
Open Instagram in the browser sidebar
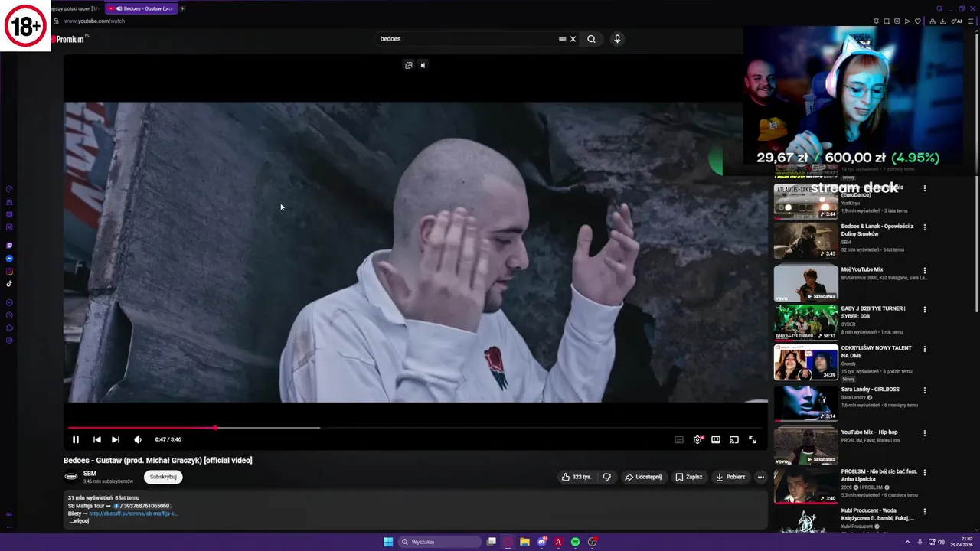(x=9, y=271)
